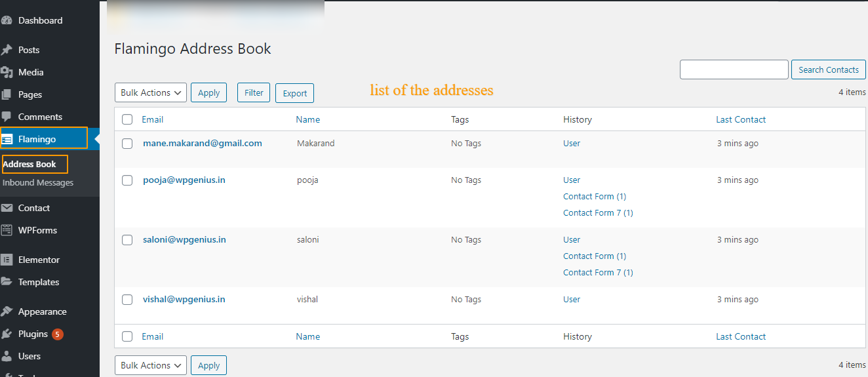The image size is (868, 377).
Task: Click the WPForms icon
Action: 7,230
